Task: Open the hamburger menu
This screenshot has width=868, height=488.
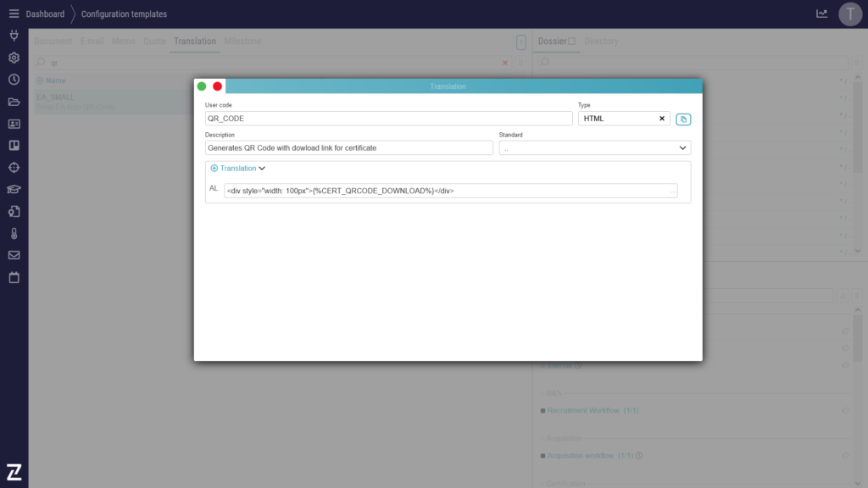Action: tap(14, 14)
